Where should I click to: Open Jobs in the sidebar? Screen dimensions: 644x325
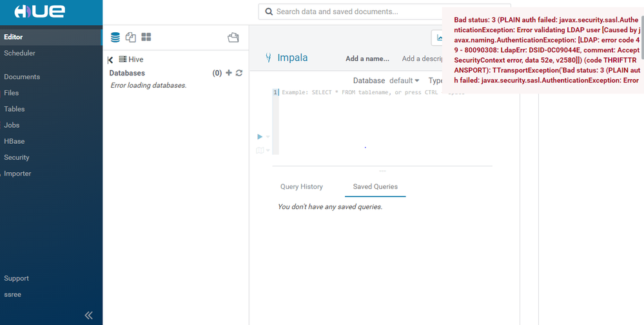pyautogui.click(x=12, y=125)
